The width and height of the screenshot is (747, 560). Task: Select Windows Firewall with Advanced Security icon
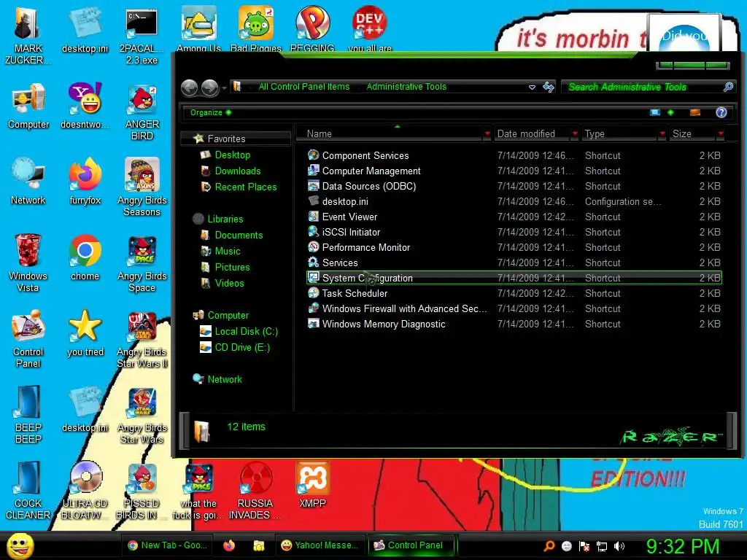coord(313,308)
